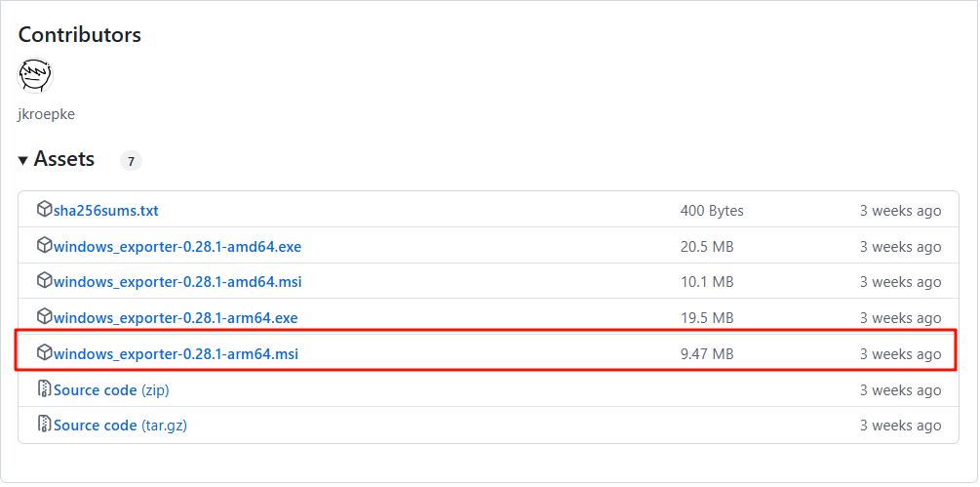This screenshot has height=487, width=980.
Task: Click the timestamp in the sha256sums.txt row
Action: tap(900, 211)
